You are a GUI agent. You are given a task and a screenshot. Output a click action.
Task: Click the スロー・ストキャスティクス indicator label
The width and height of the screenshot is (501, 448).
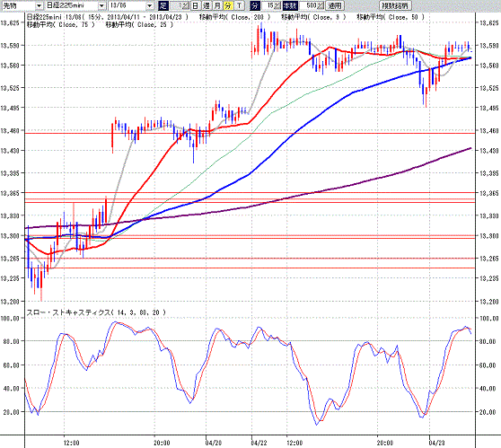pyautogui.click(x=96, y=312)
